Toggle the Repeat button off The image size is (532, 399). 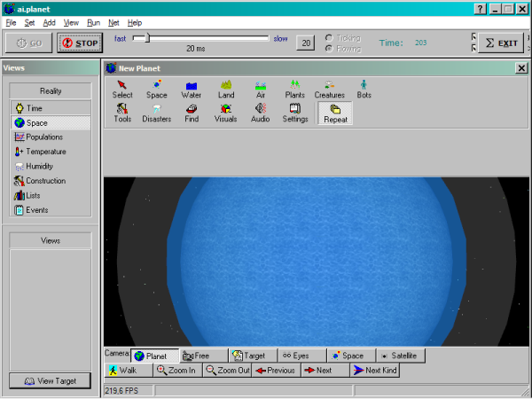(x=334, y=113)
